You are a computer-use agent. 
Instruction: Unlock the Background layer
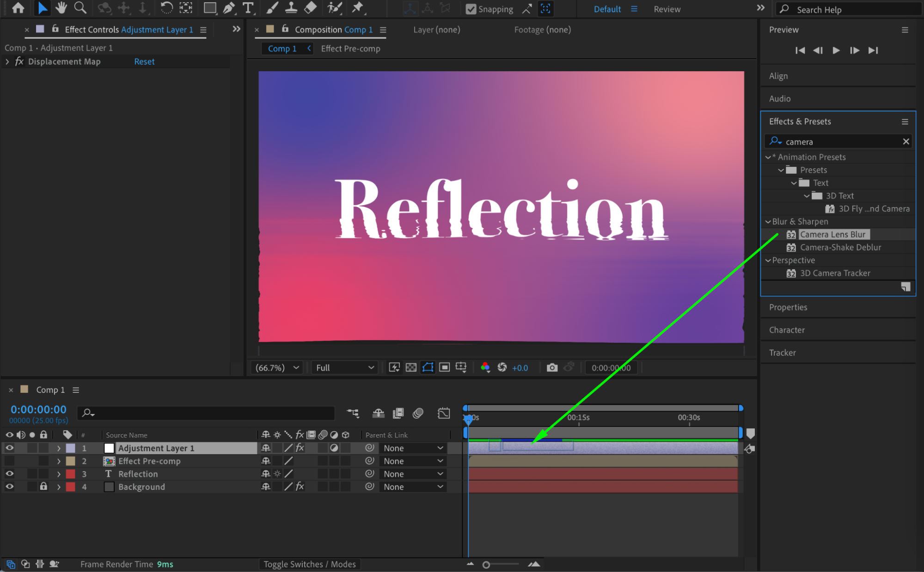coord(43,487)
